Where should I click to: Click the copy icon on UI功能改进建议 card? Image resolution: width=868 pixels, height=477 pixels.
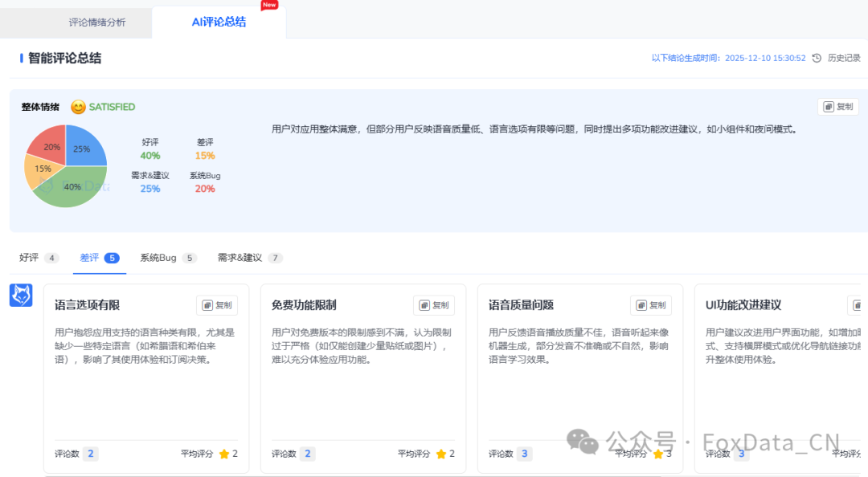(x=857, y=305)
